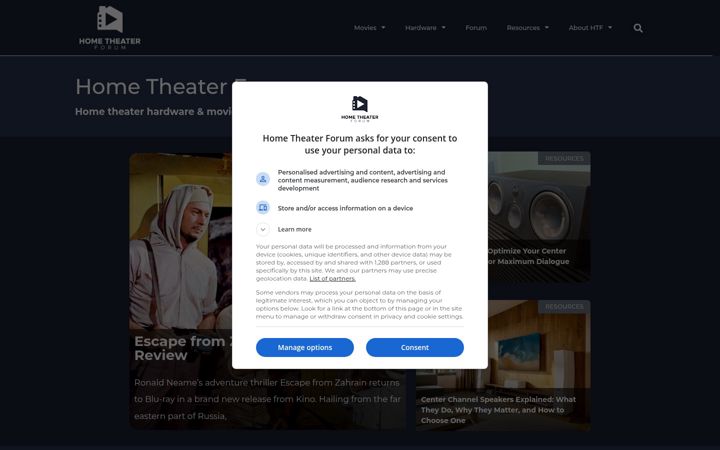Screen dimensions: 720x450
Task: Click RESOURCES tag on the speaker article card
Action: pos(564,158)
